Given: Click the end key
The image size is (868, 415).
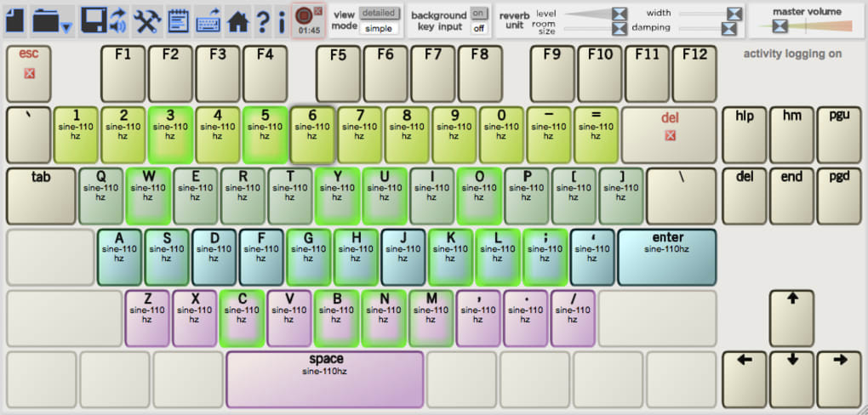Looking at the screenshot, I should pos(792,196).
